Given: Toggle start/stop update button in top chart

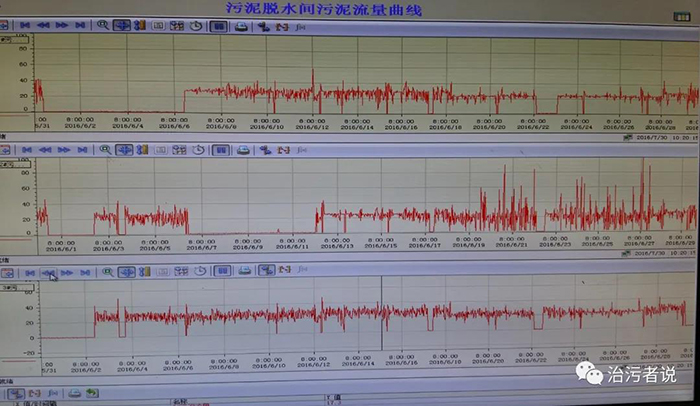Looking at the screenshot, I should (218, 25).
